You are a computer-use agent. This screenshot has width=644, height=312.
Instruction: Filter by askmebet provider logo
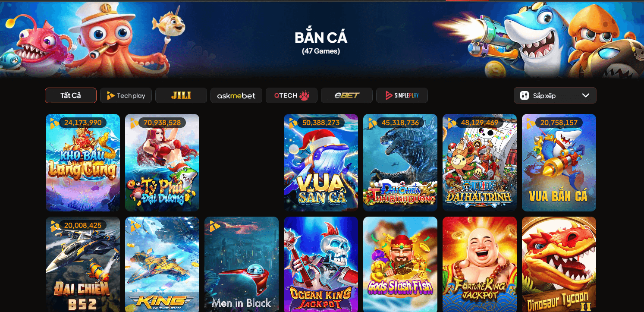pyautogui.click(x=236, y=95)
